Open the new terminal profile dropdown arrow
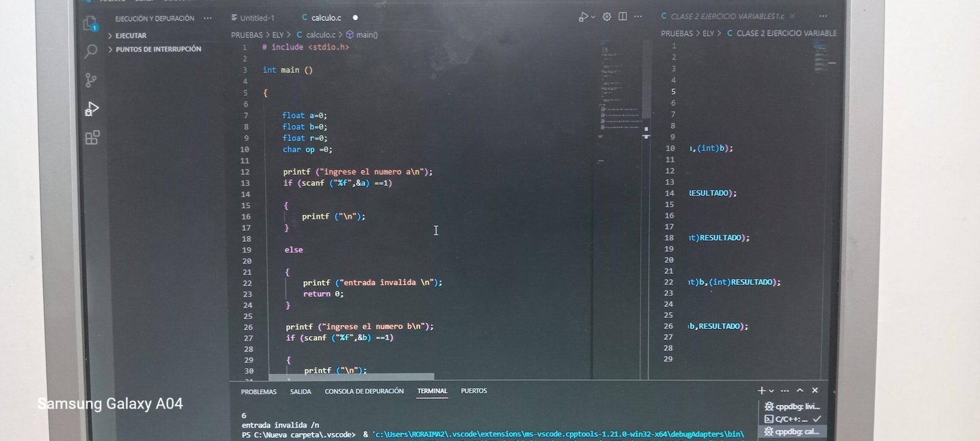This screenshot has height=441, width=980. click(x=771, y=391)
